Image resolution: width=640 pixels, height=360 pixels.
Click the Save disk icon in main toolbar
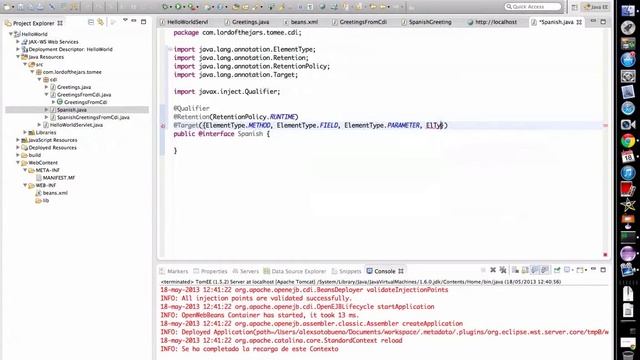(x=20, y=7)
